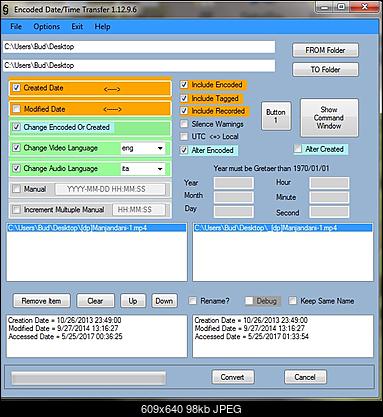The height and width of the screenshot is (417, 383).
Task: Enable the Manual checkbox
Action: [x=16, y=189]
